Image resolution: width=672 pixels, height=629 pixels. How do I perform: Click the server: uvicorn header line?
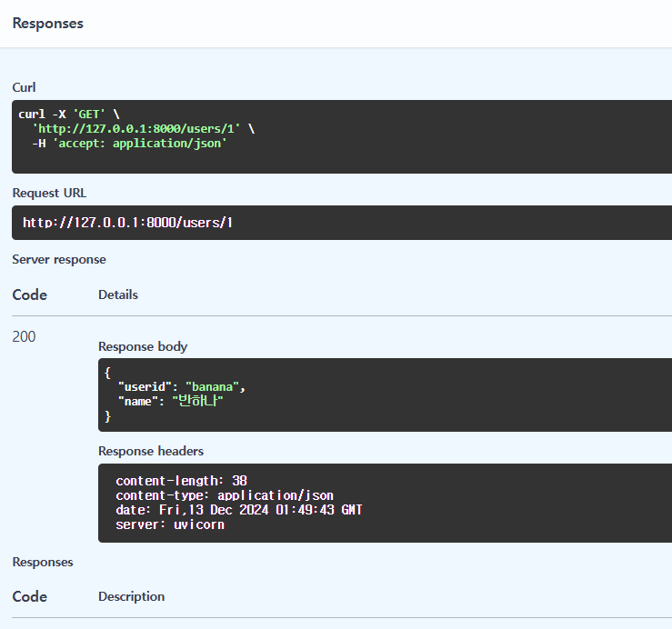170,524
